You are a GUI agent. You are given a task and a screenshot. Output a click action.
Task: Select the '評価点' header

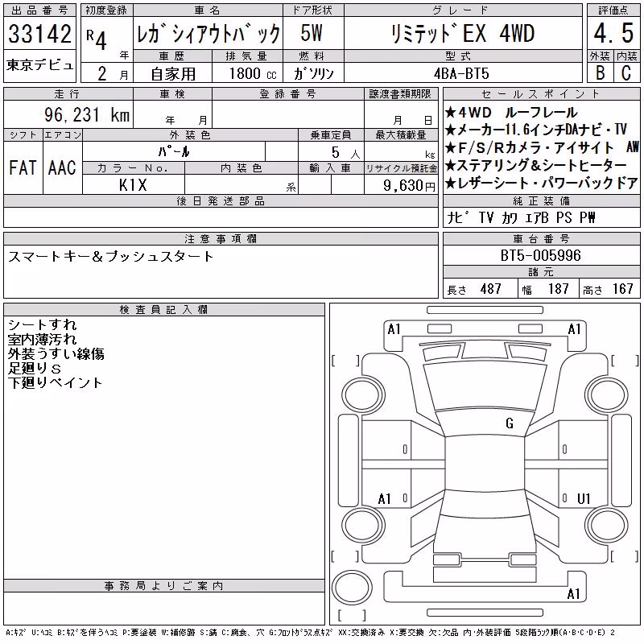click(613, 10)
